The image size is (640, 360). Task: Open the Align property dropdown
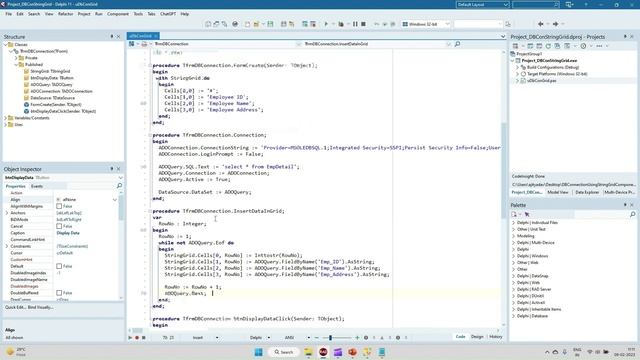click(115, 200)
